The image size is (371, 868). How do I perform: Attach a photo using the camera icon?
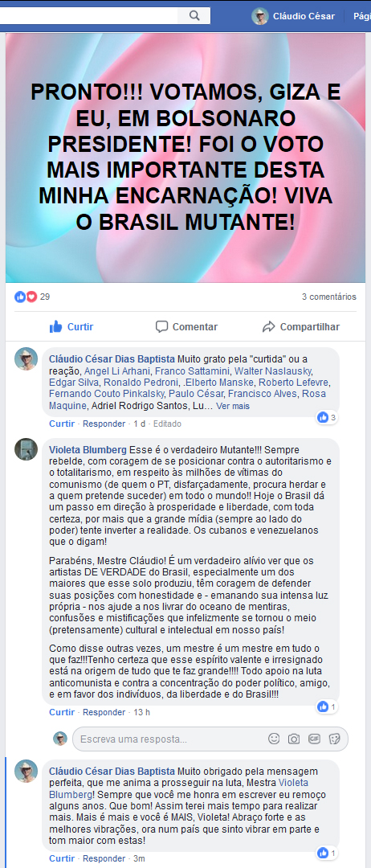point(294,739)
